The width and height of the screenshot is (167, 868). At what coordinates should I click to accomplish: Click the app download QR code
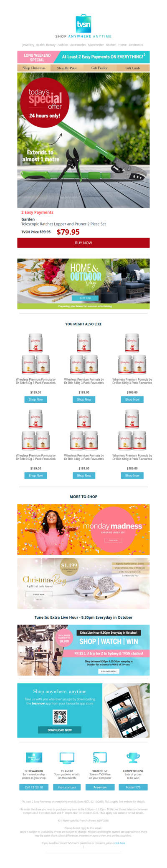pos(60,717)
